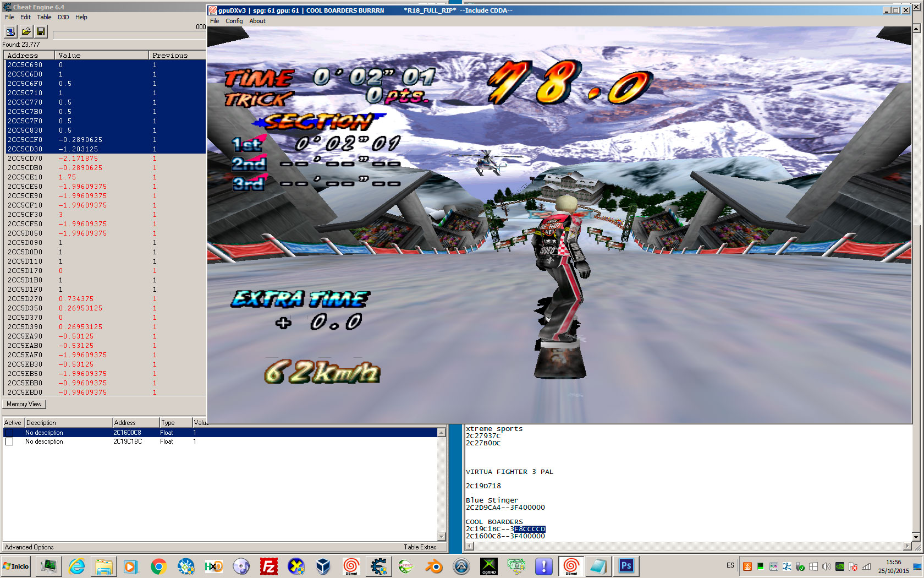Click the Blue Stinger line in notes
Screen dimensions: 924x578
(492, 500)
